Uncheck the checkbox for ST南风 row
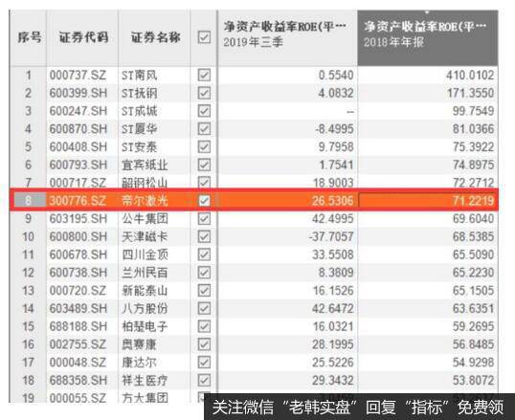515x420 pixels. tap(204, 75)
